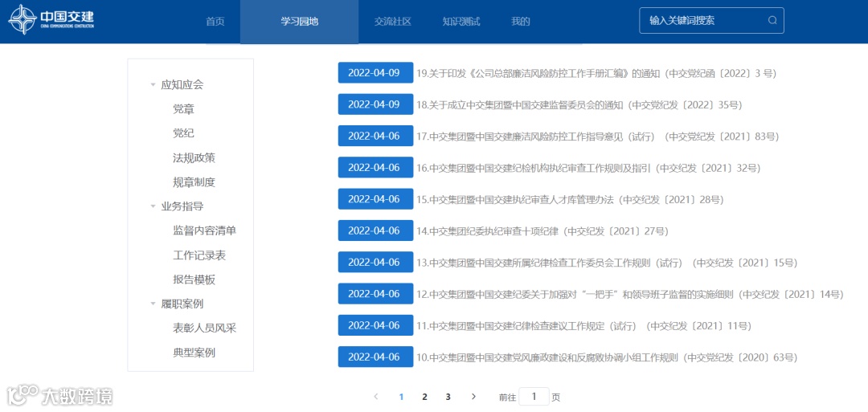Open 党纪 in the sidebar
The image size is (868, 412).
point(183,134)
